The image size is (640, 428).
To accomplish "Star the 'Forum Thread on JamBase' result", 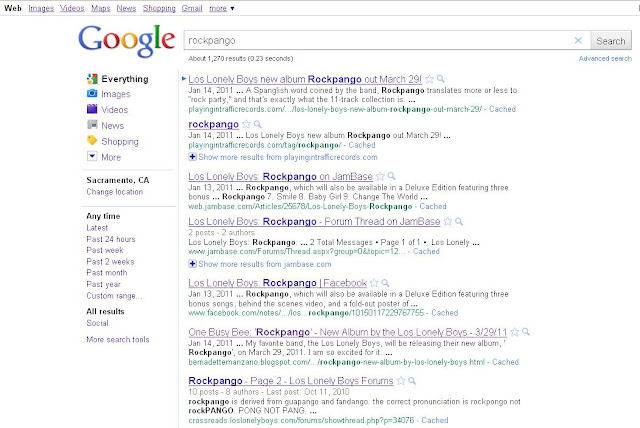I will (x=448, y=222).
